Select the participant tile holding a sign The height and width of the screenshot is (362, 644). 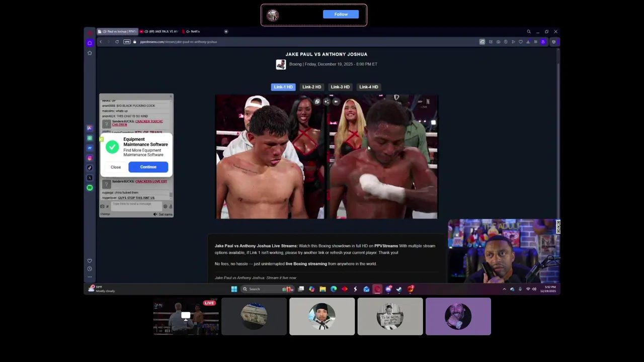[390, 316]
